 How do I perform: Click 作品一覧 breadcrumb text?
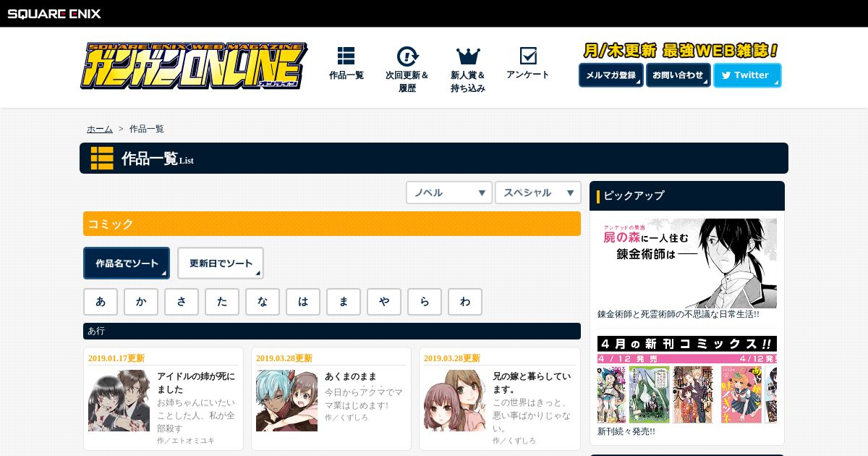click(x=147, y=129)
